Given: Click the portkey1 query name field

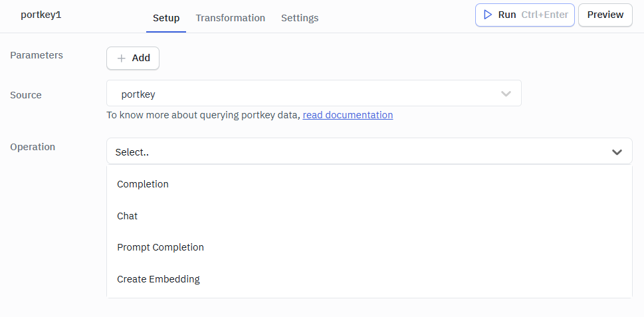Looking at the screenshot, I should point(41,15).
